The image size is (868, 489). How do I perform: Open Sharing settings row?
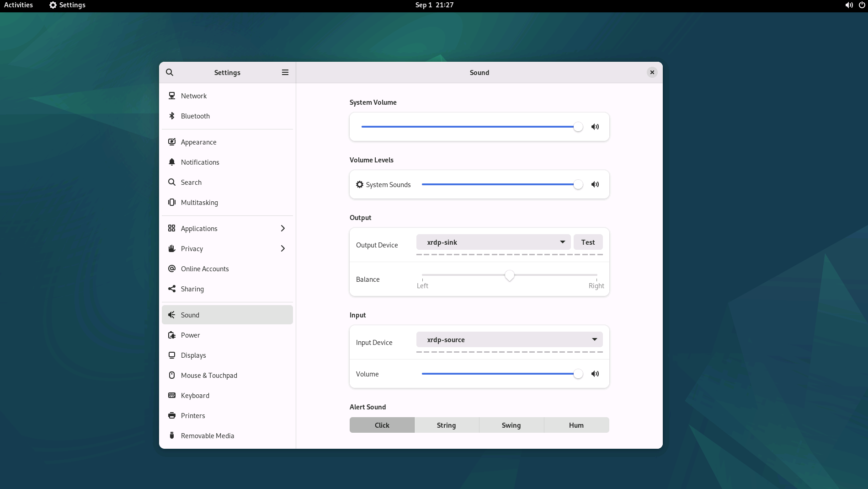pyautogui.click(x=227, y=289)
